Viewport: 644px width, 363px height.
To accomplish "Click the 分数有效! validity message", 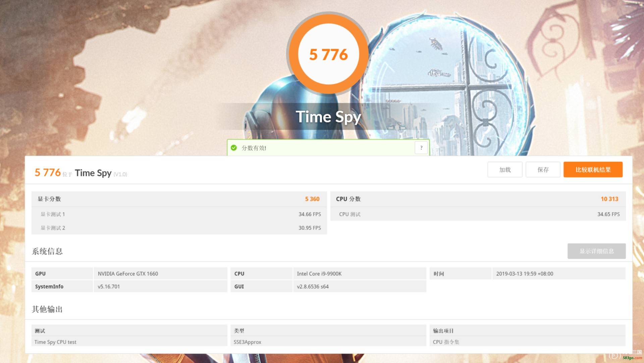I will coord(254,148).
